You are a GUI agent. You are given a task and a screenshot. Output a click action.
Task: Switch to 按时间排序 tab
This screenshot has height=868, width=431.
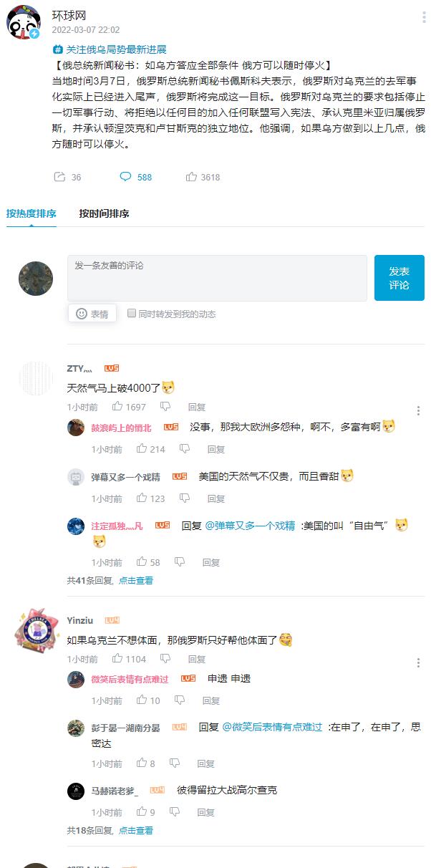(x=104, y=213)
